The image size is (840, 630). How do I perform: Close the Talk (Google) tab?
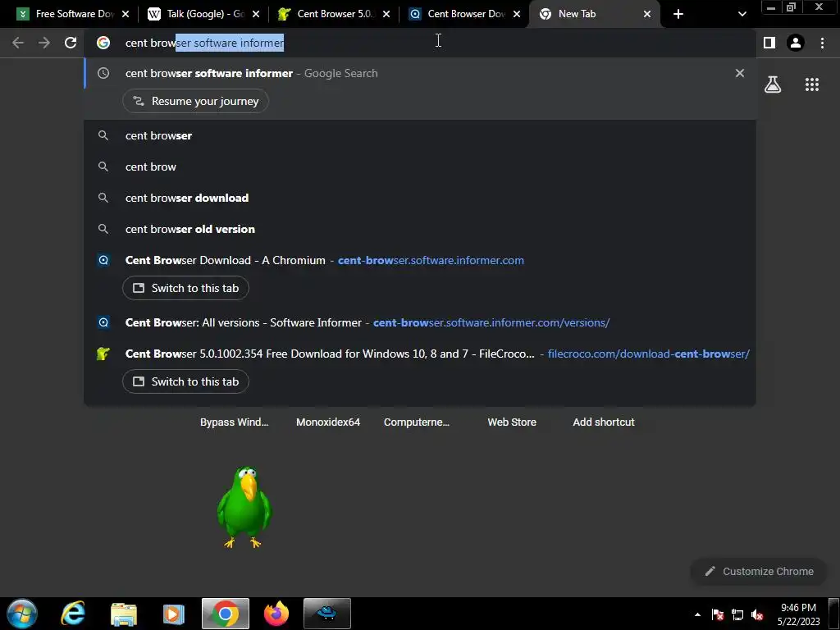pyautogui.click(x=256, y=14)
